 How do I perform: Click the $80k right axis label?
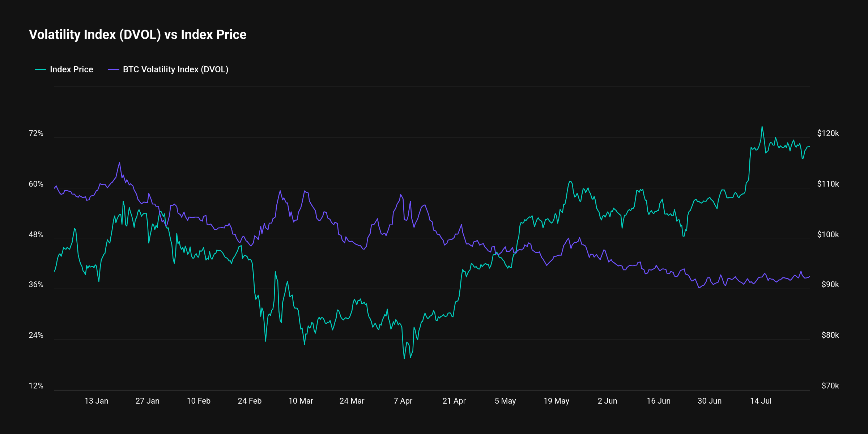pos(830,335)
